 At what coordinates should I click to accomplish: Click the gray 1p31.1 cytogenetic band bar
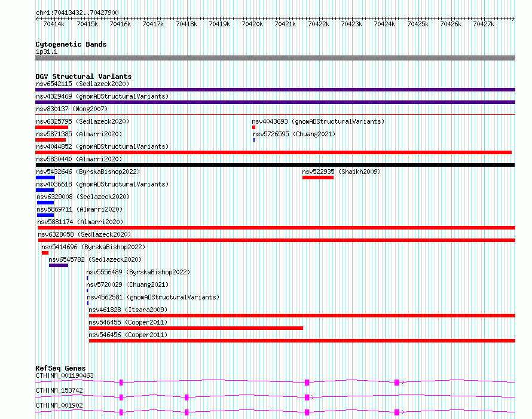click(275, 58)
